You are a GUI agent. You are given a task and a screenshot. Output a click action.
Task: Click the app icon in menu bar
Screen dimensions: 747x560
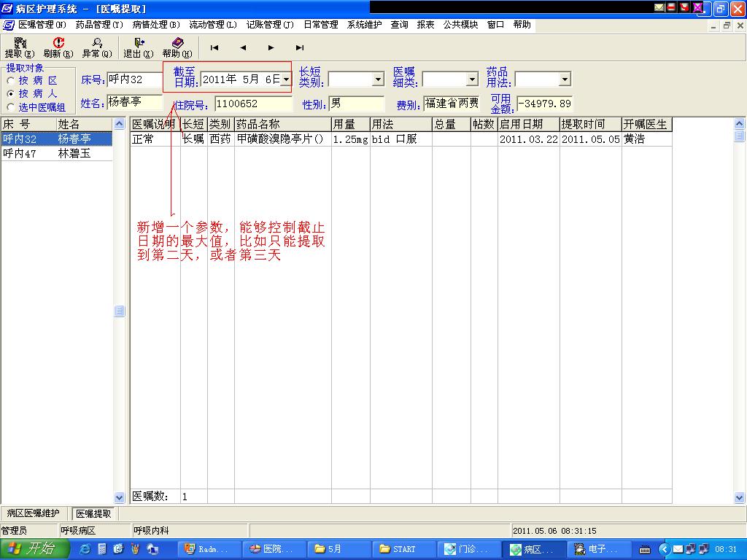click(x=9, y=25)
